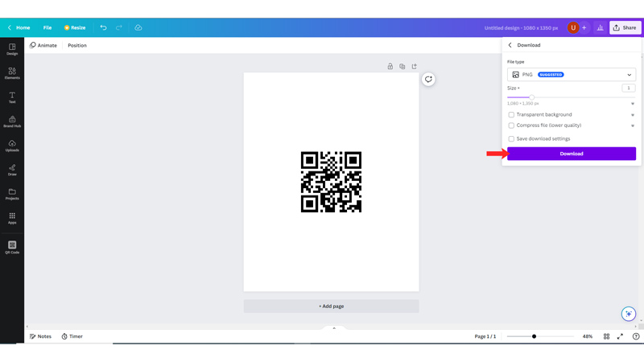The width and height of the screenshot is (644, 362).
Task: Enable Transparent background checkbox
Action: pos(511,114)
